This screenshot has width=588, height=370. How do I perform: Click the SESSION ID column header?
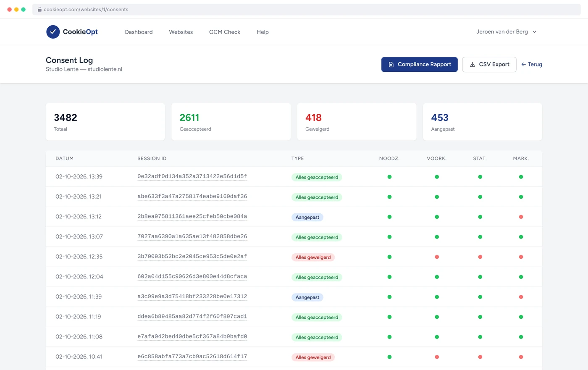(152, 159)
